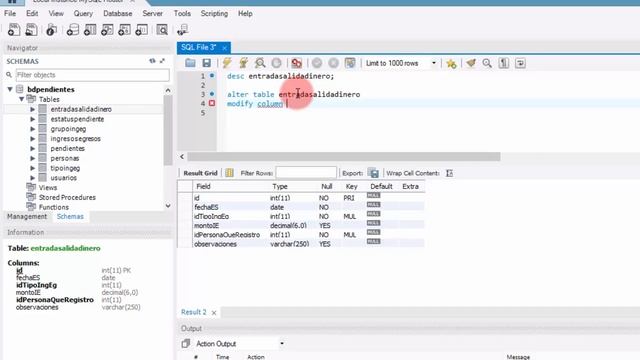Commit transaction icon in editor toolbar
The width and height of the screenshot is (640, 360).
317,63
